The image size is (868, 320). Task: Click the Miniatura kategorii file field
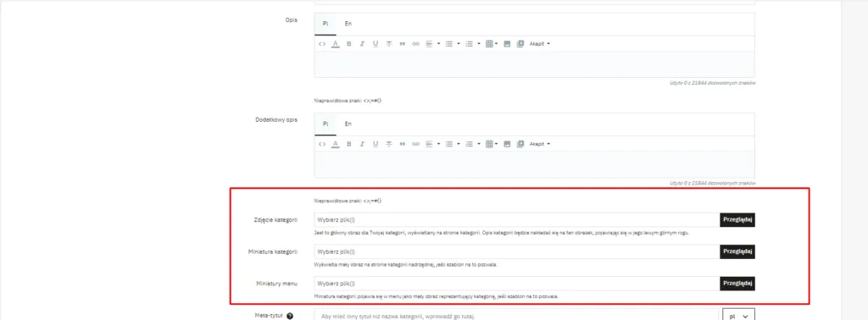pos(517,251)
